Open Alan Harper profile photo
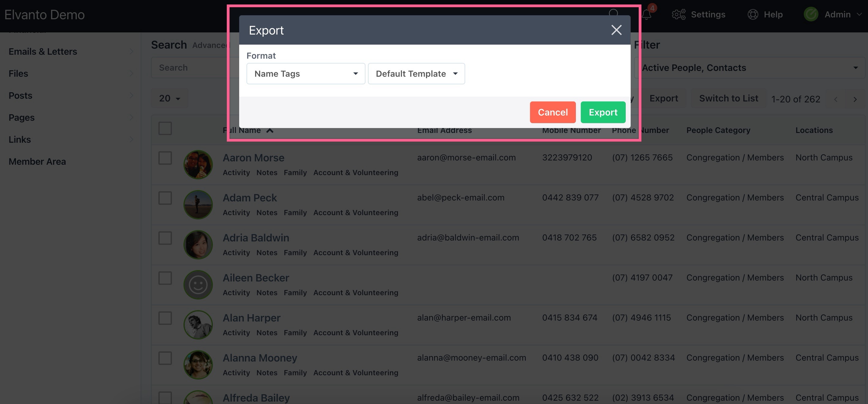 point(198,325)
